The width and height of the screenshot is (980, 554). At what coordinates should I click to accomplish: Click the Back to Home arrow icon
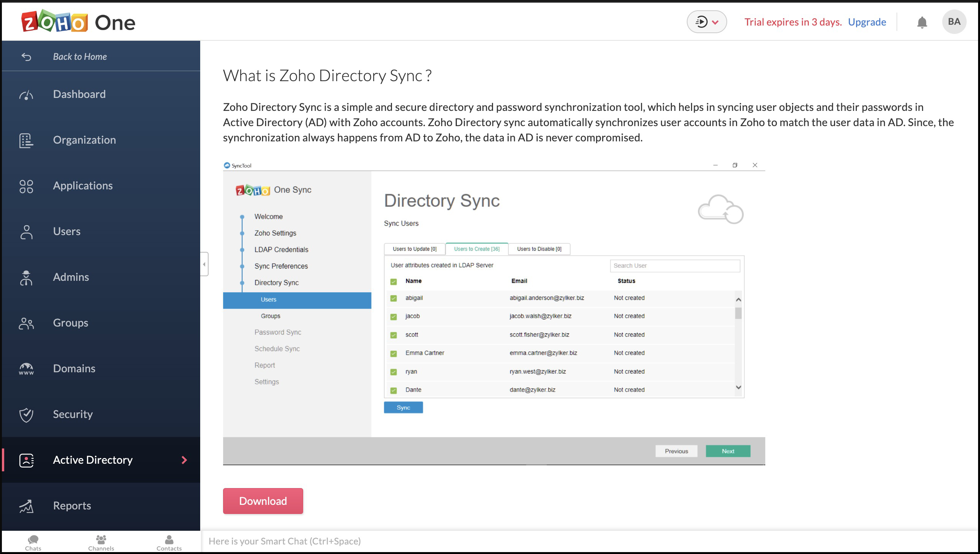26,57
